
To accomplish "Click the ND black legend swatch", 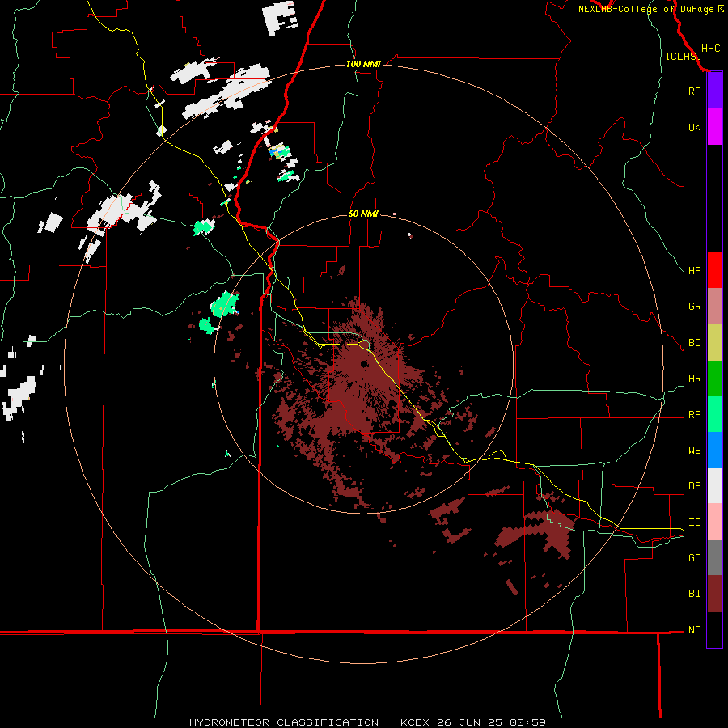I will pos(714,629).
